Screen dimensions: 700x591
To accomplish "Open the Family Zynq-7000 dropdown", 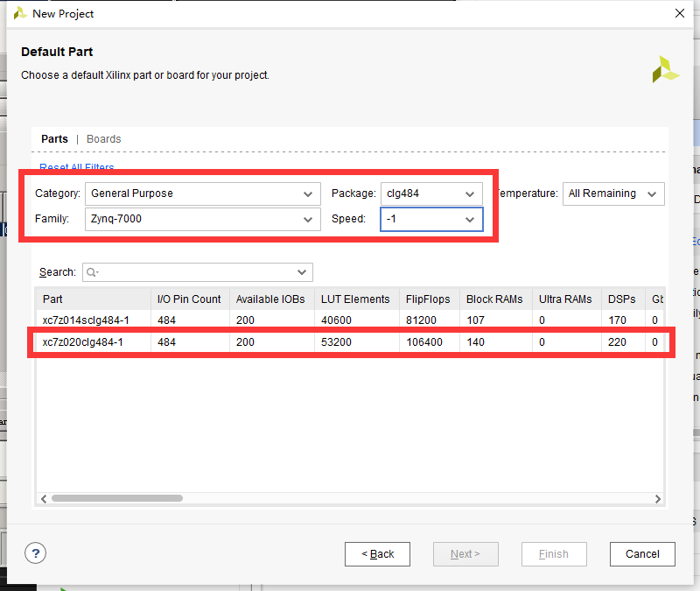I will 203,219.
